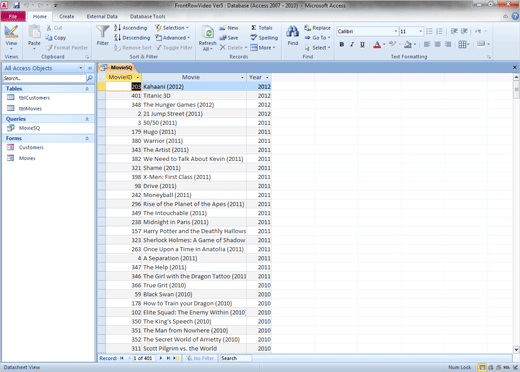The image size is (520, 372).
Task: Click the Totals sigma button
Action: (261, 28)
